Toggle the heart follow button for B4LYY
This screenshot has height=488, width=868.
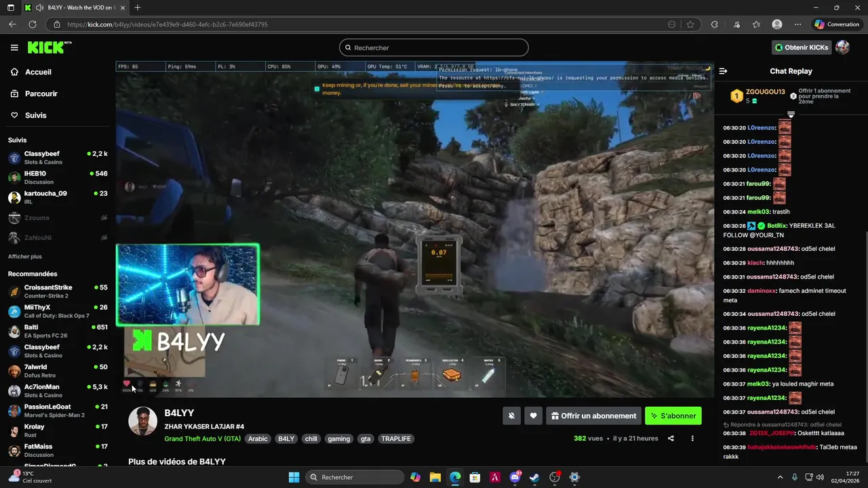coord(534,416)
